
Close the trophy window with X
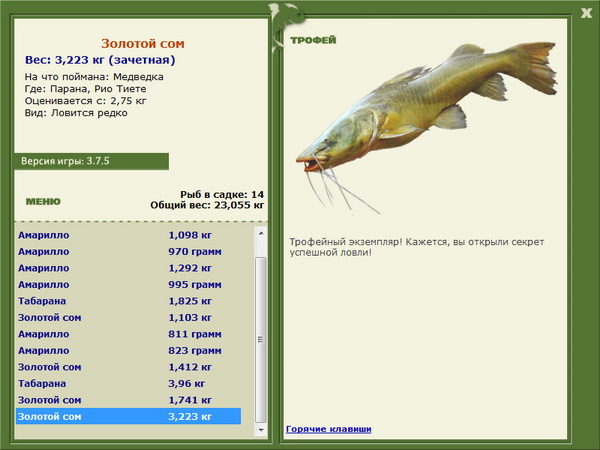tap(586, 13)
